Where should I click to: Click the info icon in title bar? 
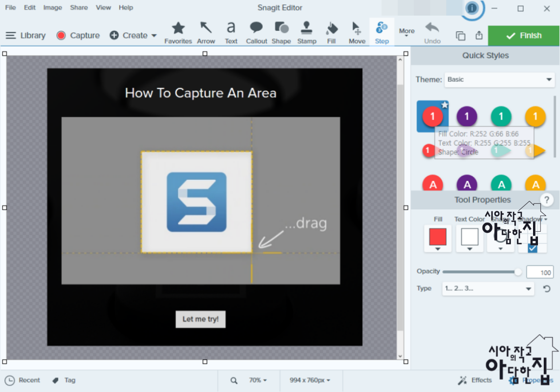[x=472, y=8]
